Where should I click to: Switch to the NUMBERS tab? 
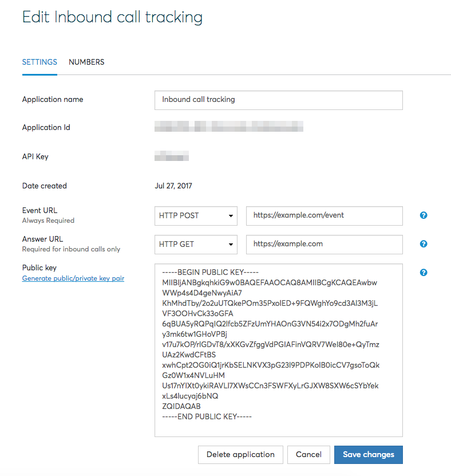[86, 62]
